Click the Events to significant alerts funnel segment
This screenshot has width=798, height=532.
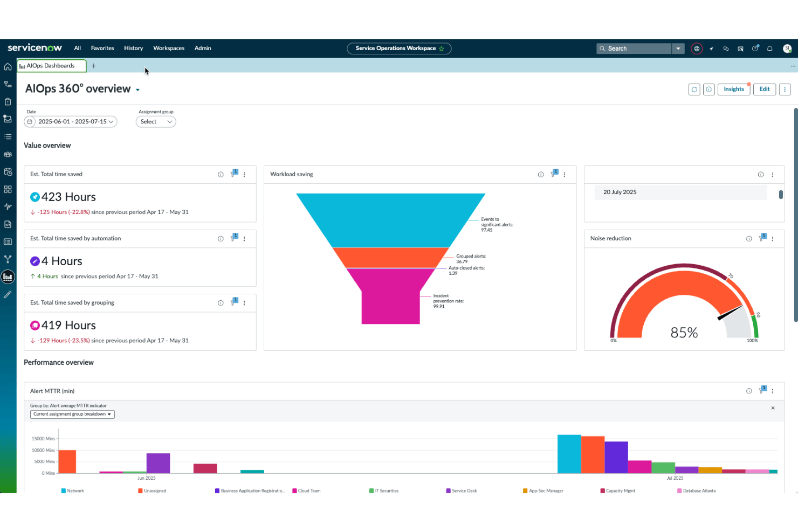pyautogui.click(x=391, y=220)
